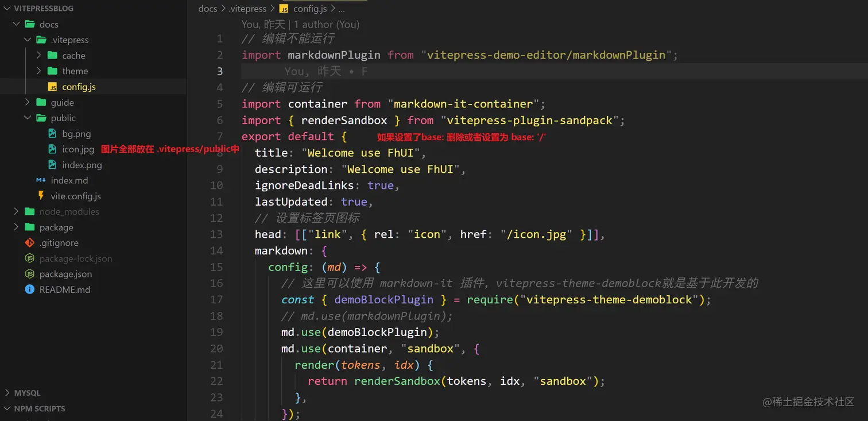Click the image icon of index.png
The image size is (868, 421).
tap(52, 165)
